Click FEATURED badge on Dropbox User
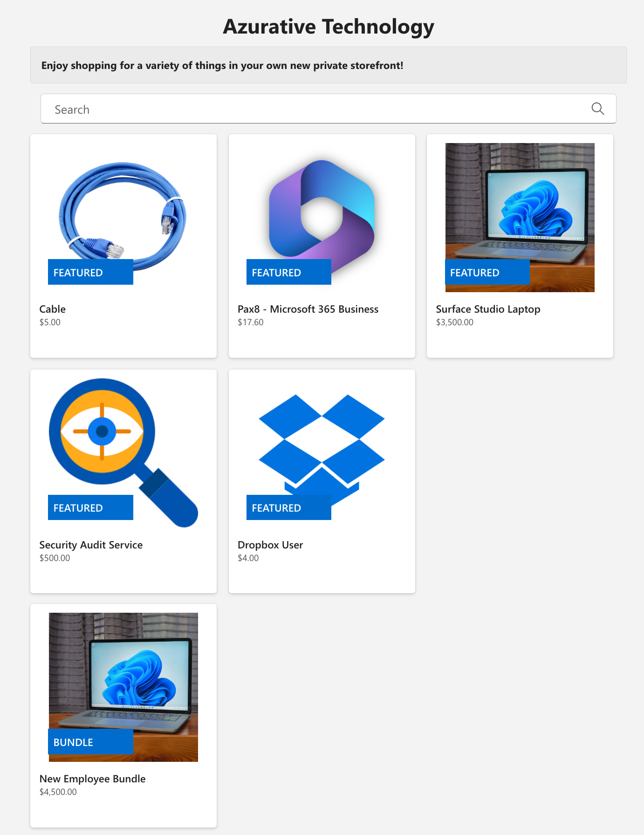 [x=289, y=507]
